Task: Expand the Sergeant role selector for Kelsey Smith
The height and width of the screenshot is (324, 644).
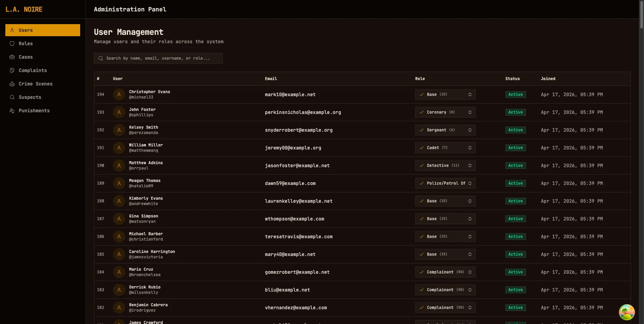Action: 445,130
